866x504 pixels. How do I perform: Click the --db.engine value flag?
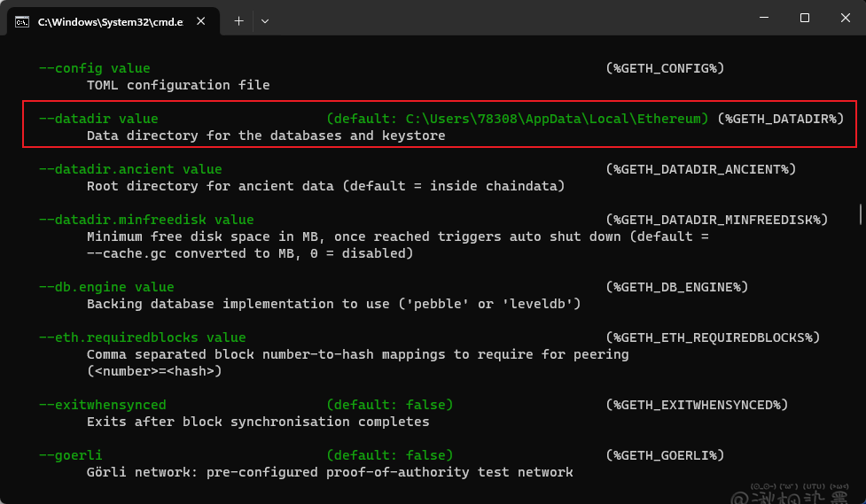pyautogui.click(x=106, y=287)
